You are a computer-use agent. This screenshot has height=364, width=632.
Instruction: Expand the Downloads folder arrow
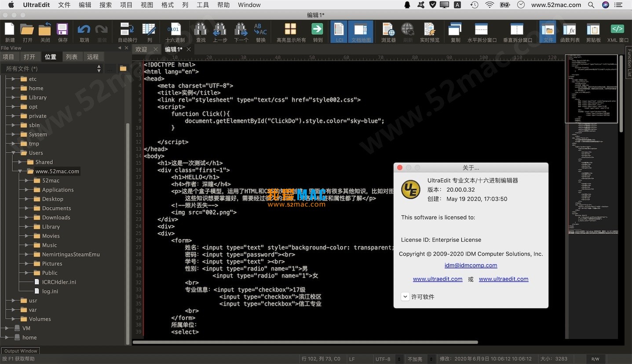coord(27,218)
